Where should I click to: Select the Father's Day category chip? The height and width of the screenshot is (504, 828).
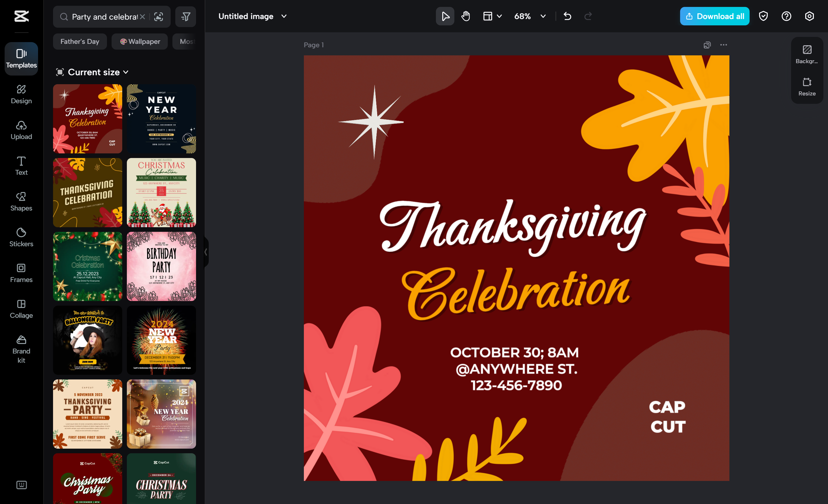[80, 41]
